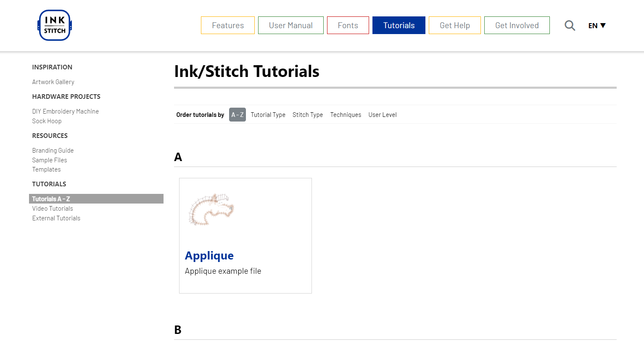Order tutorials by Techniques

coord(346,115)
